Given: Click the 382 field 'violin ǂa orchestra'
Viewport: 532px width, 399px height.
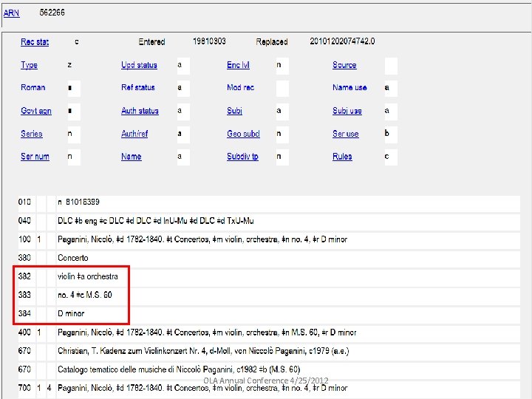Looking at the screenshot, I should (288, 277).
